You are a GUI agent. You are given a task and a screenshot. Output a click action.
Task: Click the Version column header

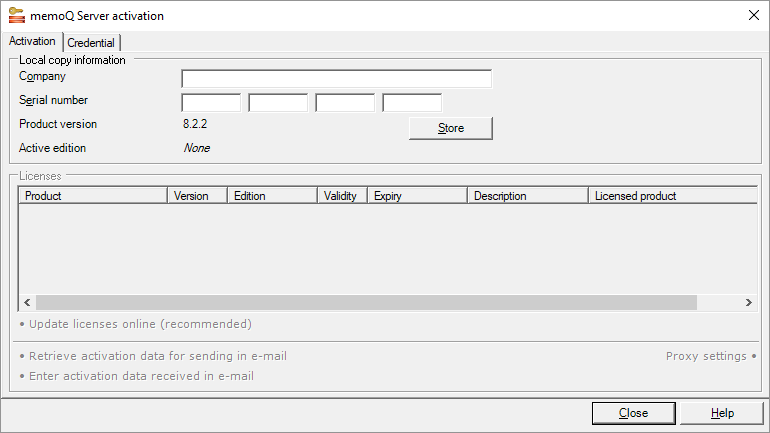point(197,196)
